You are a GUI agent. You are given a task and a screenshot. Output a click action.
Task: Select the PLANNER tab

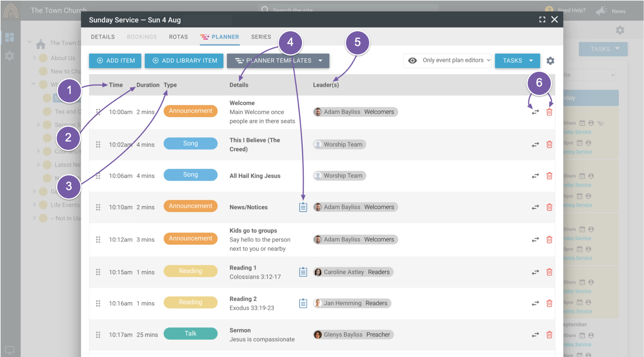coord(220,37)
